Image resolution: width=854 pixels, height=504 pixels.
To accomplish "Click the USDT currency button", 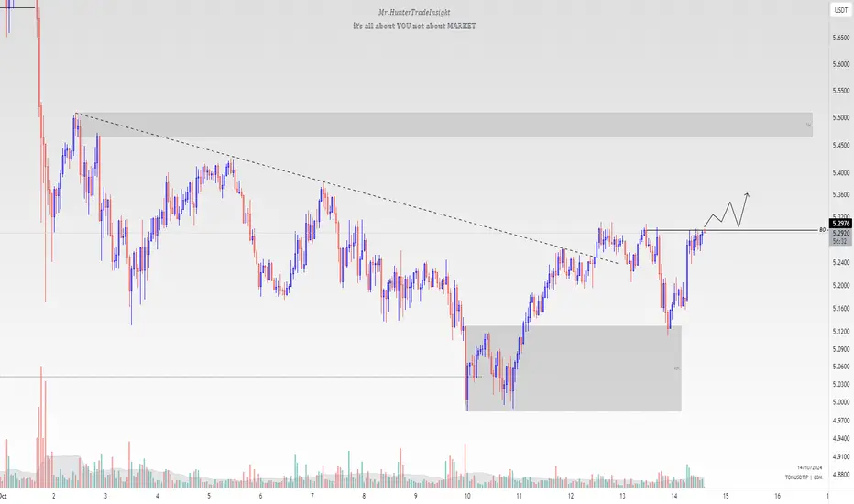I will point(840,10).
